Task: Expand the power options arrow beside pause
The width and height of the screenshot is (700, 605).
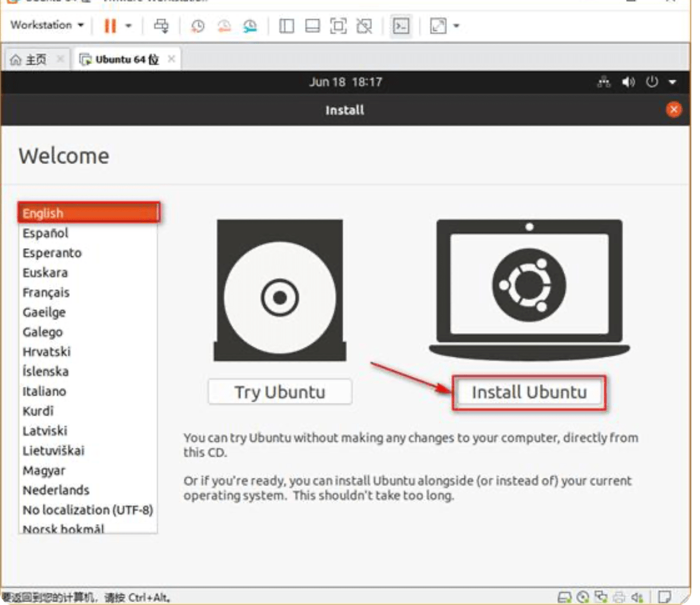Action: tap(128, 26)
